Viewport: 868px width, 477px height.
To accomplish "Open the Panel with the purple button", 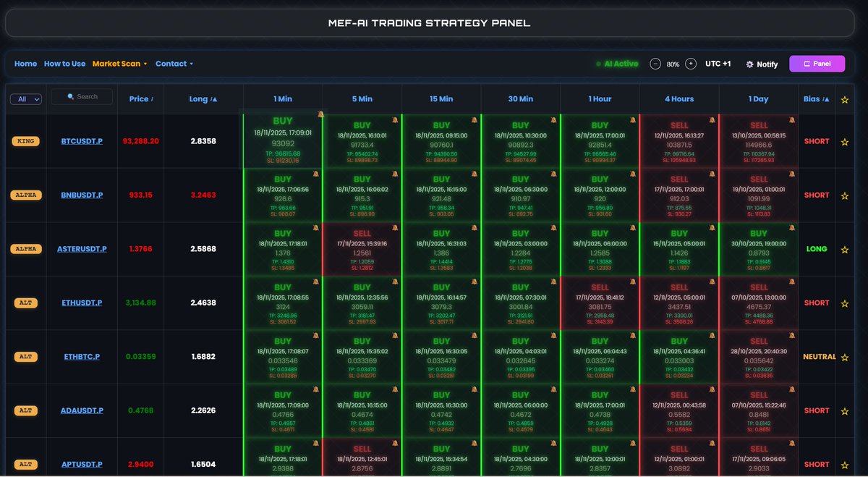I will click(817, 64).
